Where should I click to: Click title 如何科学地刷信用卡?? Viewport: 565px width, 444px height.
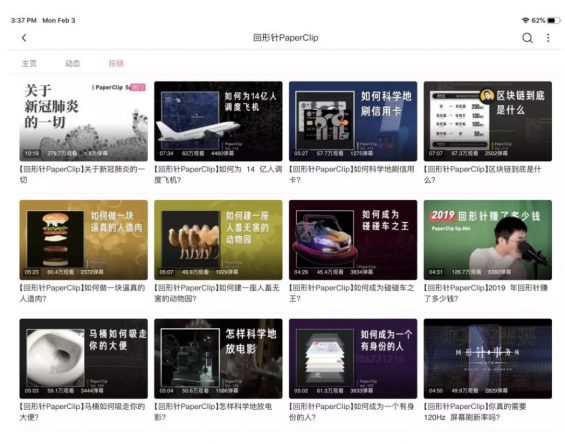click(x=352, y=174)
